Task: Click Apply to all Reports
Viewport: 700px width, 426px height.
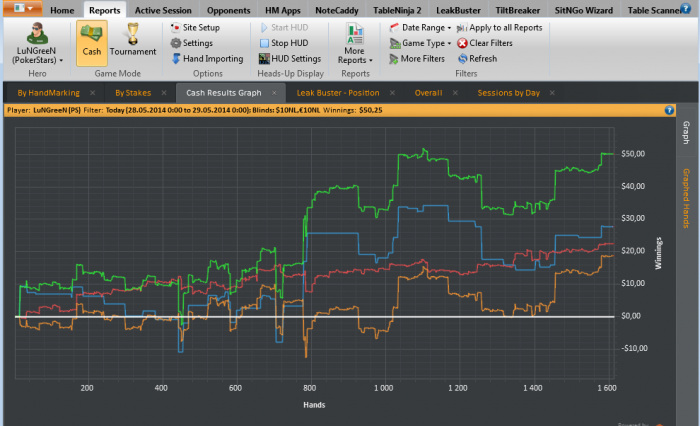Action: click(499, 28)
